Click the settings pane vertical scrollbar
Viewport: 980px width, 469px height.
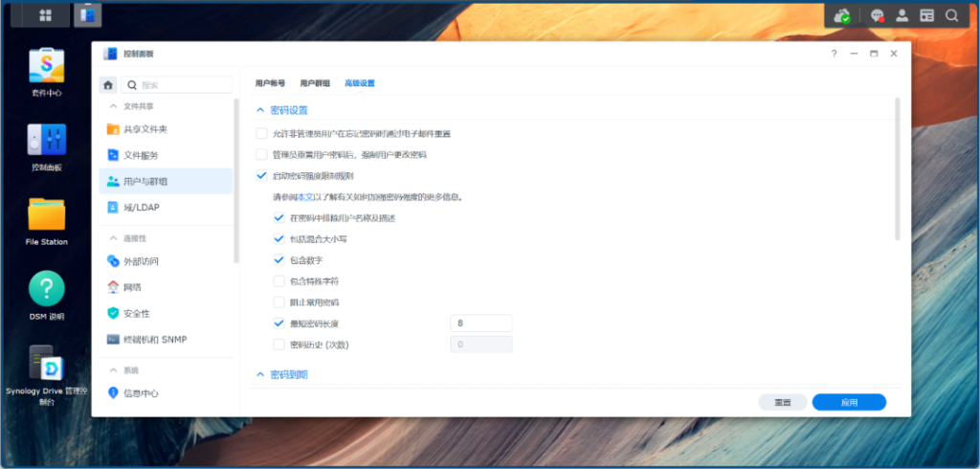click(898, 168)
